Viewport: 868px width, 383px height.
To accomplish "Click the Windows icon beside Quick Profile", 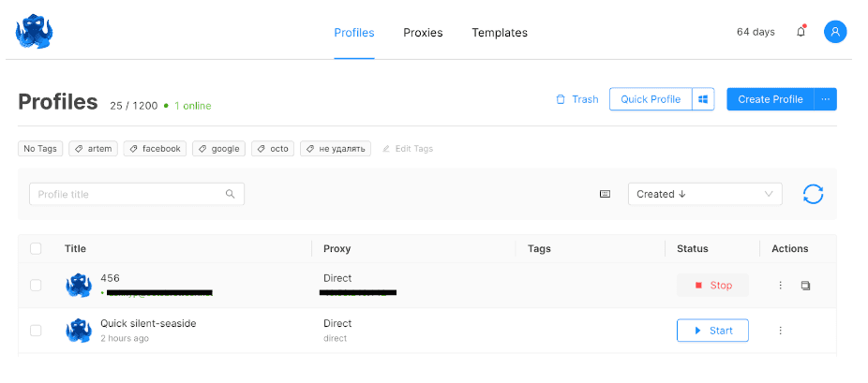I will click(703, 99).
